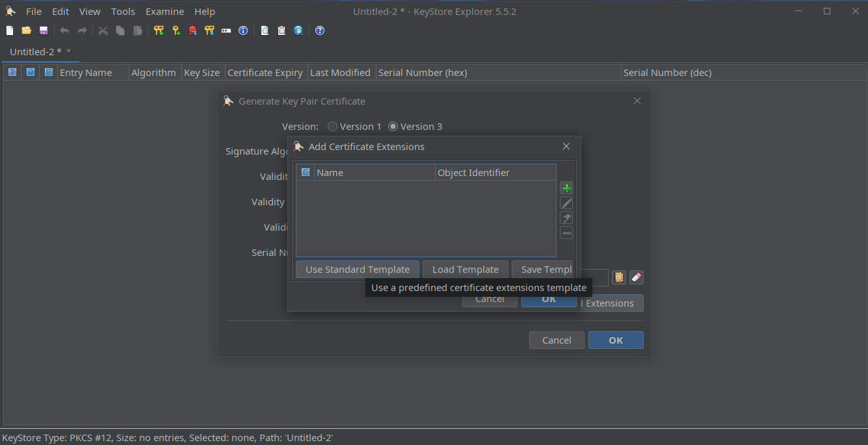Viewport: 868px width, 445px height.
Task: Open keystore Properties via blue info icon
Action: click(243, 31)
